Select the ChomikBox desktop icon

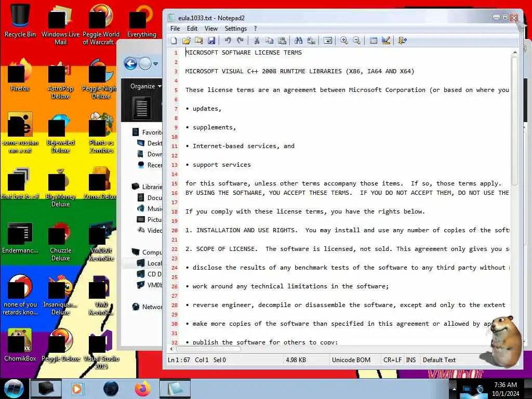pyautogui.click(x=20, y=345)
